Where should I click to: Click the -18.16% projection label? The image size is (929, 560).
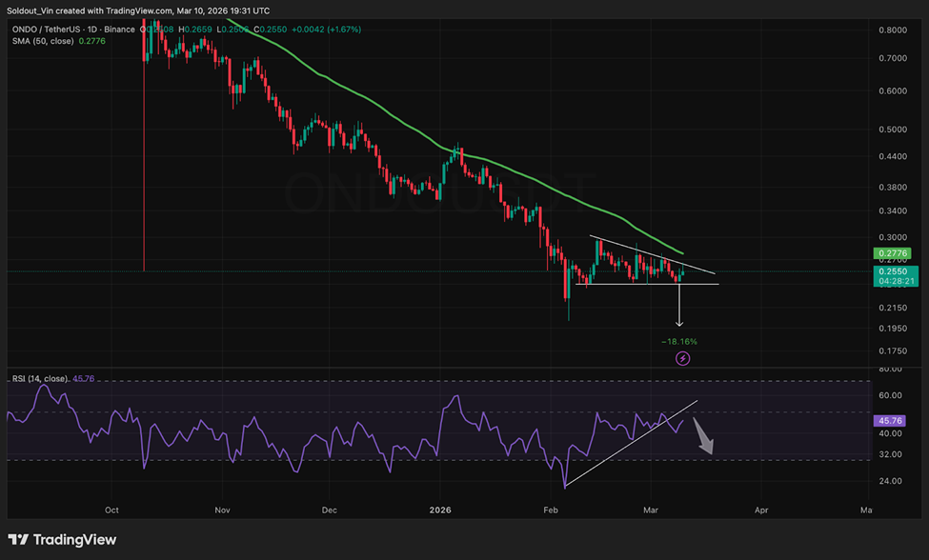pyautogui.click(x=678, y=341)
